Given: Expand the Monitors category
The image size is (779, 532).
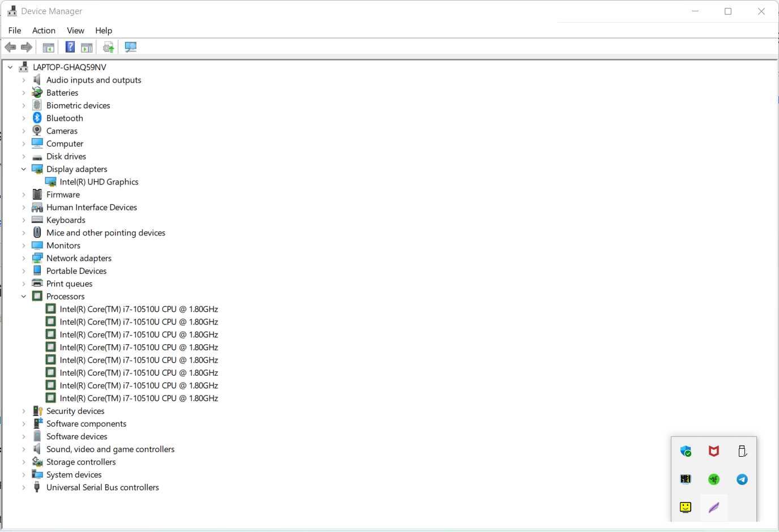Looking at the screenshot, I should coord(24,245).
